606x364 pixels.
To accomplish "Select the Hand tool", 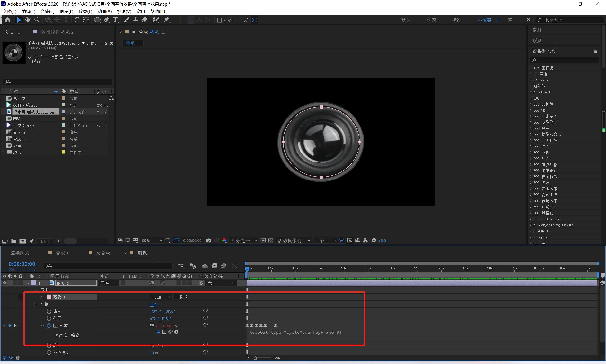I will 27,20.
